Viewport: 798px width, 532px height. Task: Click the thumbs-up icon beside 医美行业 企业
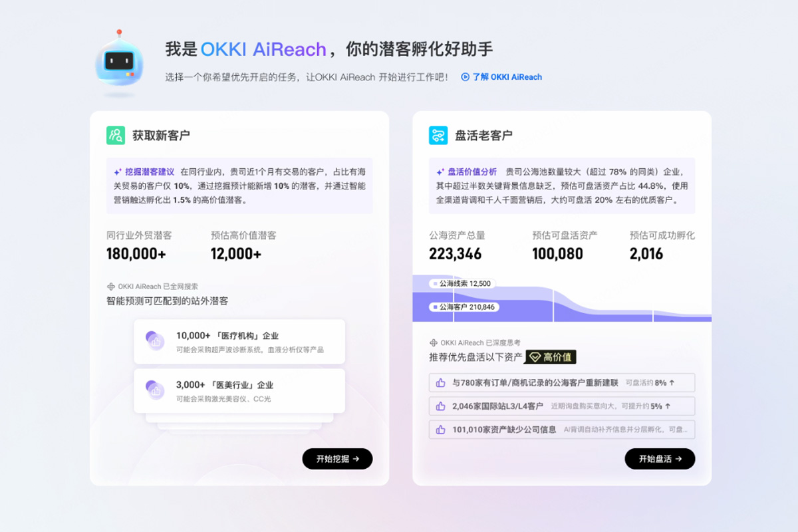[155, 390]
